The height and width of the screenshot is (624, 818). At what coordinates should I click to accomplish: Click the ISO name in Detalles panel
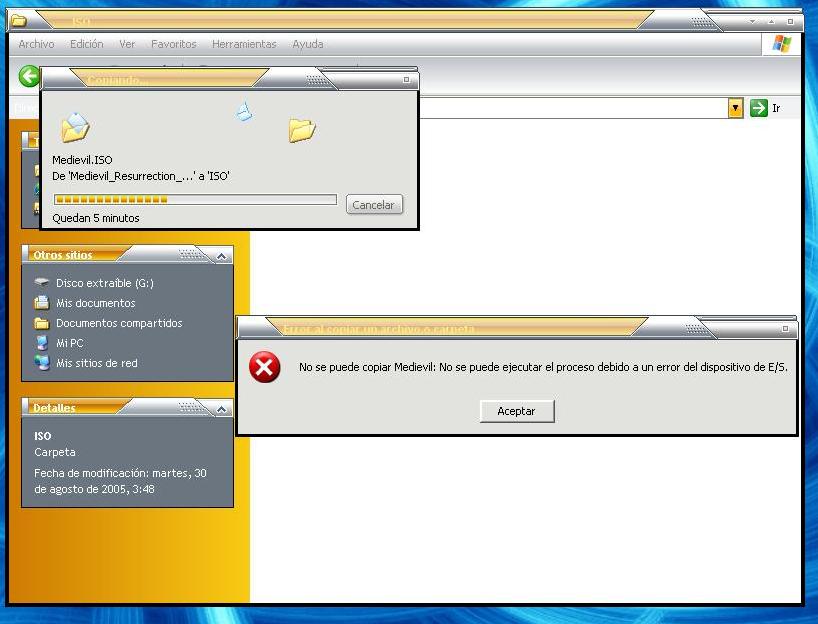43,436
